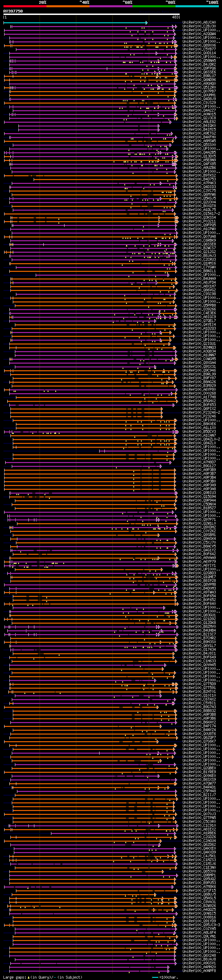Select the cyan UniRef100_A8JCA0 alignment bar
This screenshot has width=222, height=980.
(x=75, y=23)
